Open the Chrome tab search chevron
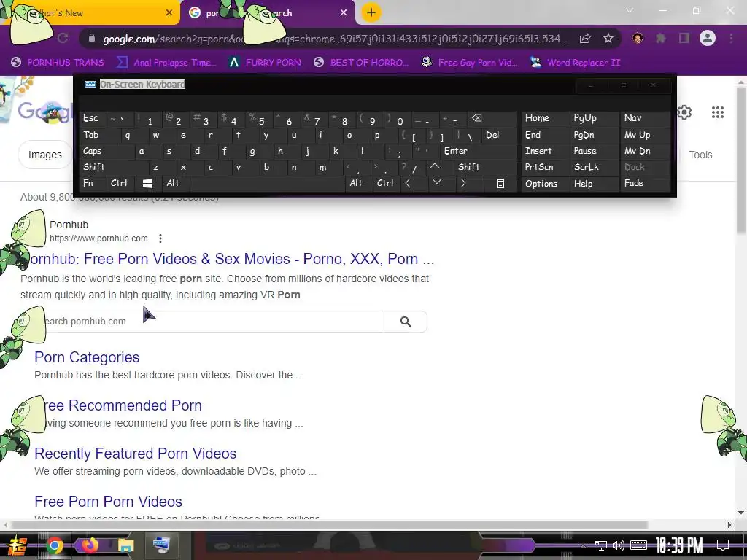The height and width of the screenshot is (560, 747). (x=630, y=10)
